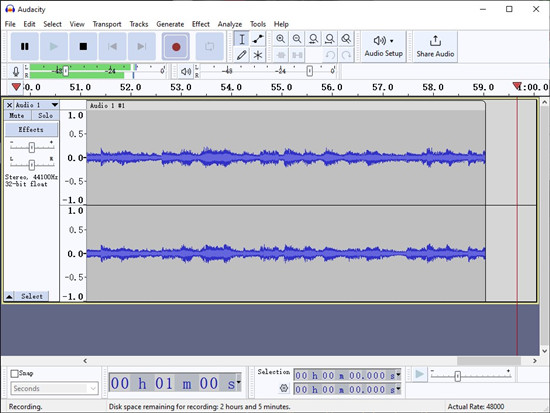Click the horizontal scrollbar right arrow
This screenshot has height=413, width=550.
(x=535, y=361)
